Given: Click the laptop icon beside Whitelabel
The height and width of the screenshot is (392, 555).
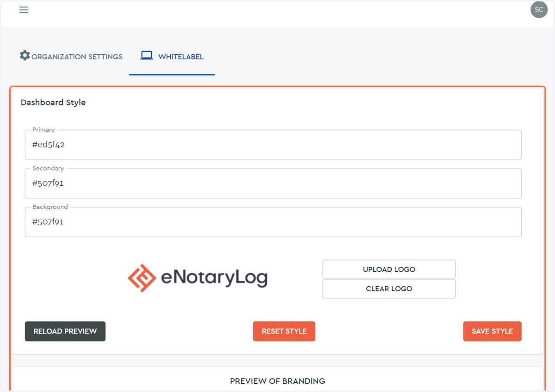Looking at the screenshot, I should [x=147, y=55].
